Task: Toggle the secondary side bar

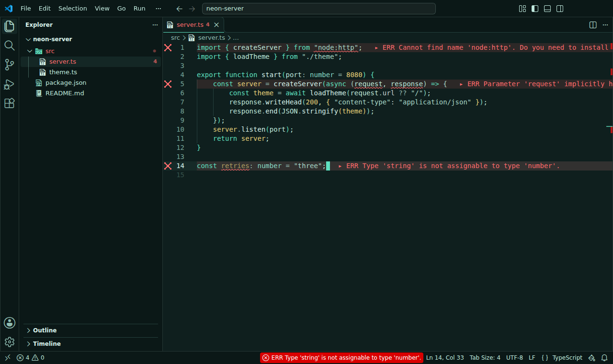Action: [560, 9]
